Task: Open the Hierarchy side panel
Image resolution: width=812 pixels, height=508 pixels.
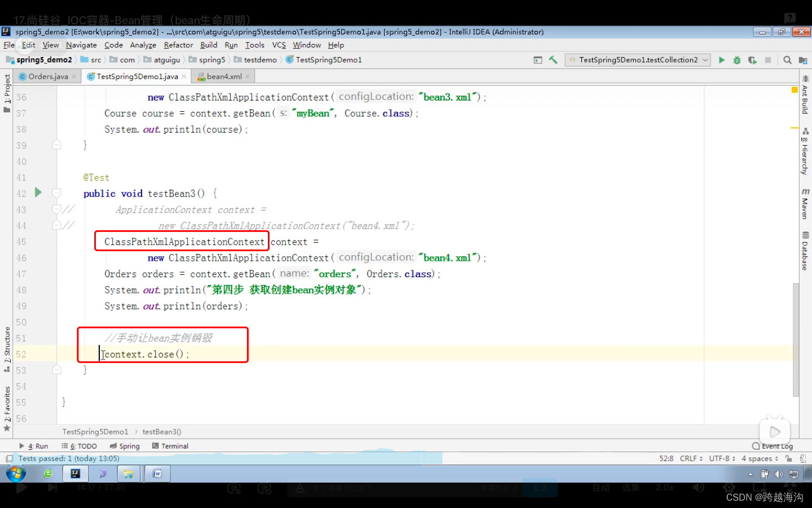Action: point(805,151)
